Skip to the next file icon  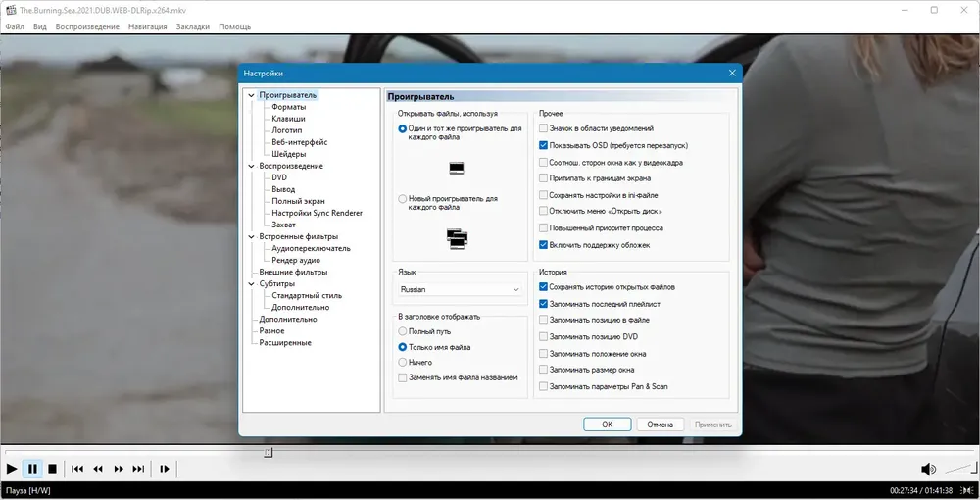139,468
